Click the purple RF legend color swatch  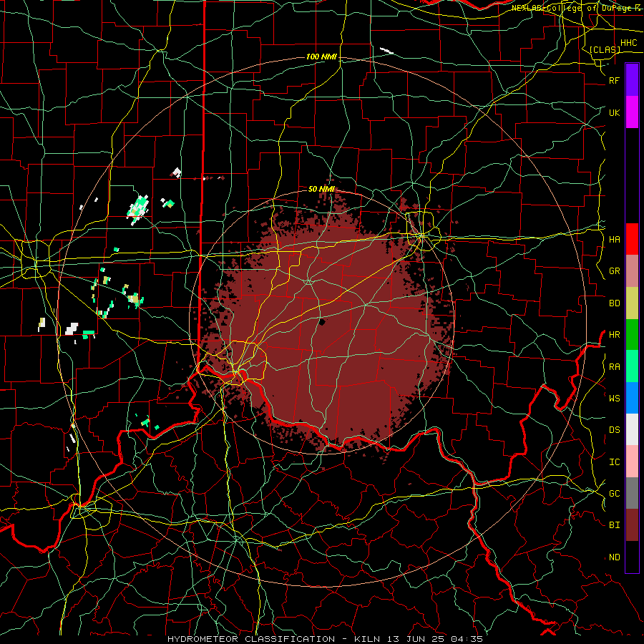(x=632, y=80)
